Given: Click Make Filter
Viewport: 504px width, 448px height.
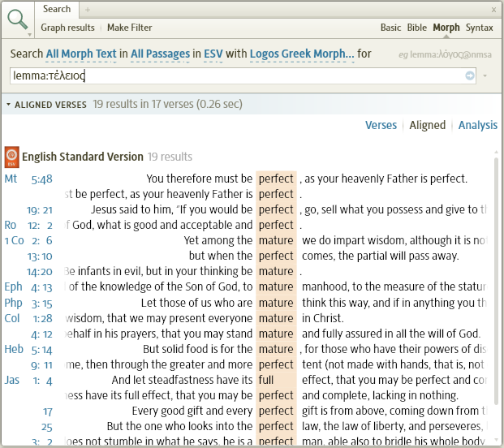Looking at the screenshot, I should (130, 28).
